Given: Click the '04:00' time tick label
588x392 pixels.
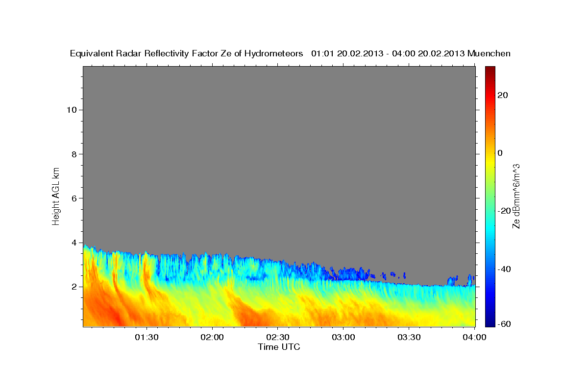Looking at the screenshot, I should coord(474,338).
